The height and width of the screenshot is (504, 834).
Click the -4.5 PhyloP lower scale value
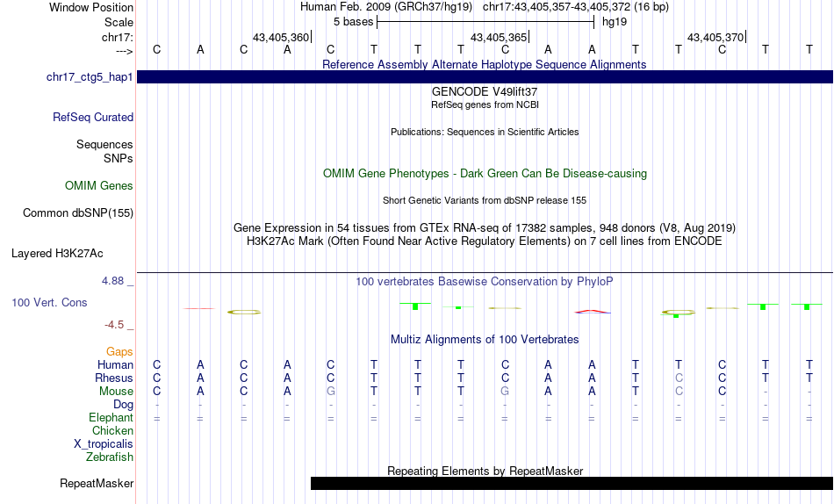click(x=114, y=325)
